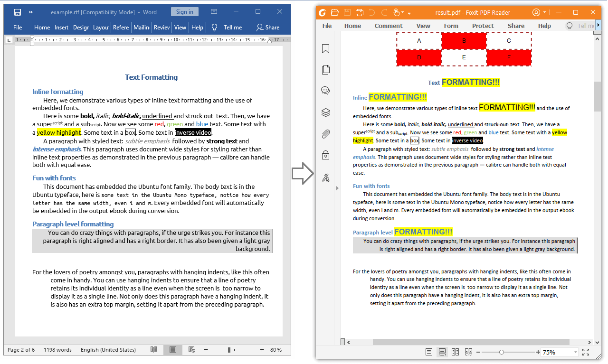Open the Comments panel in Foxit
This screenshot has height=364, width=608.
click(x=325, y=90)
